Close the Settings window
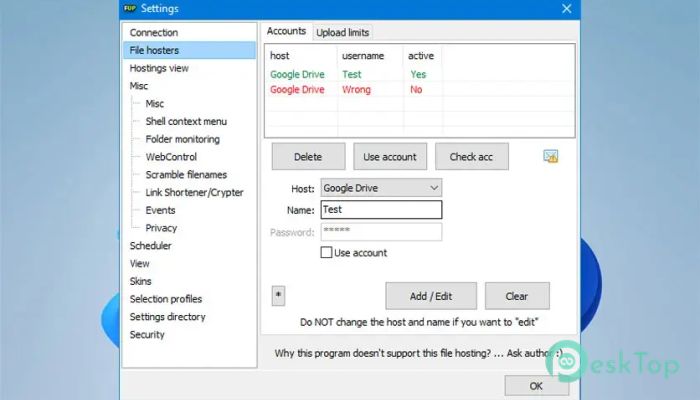 [567, 8]
